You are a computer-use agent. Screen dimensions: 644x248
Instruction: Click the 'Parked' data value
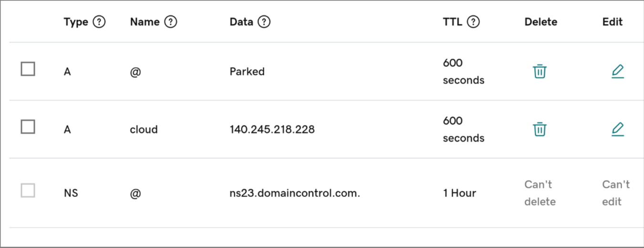(x=247, y=72)
